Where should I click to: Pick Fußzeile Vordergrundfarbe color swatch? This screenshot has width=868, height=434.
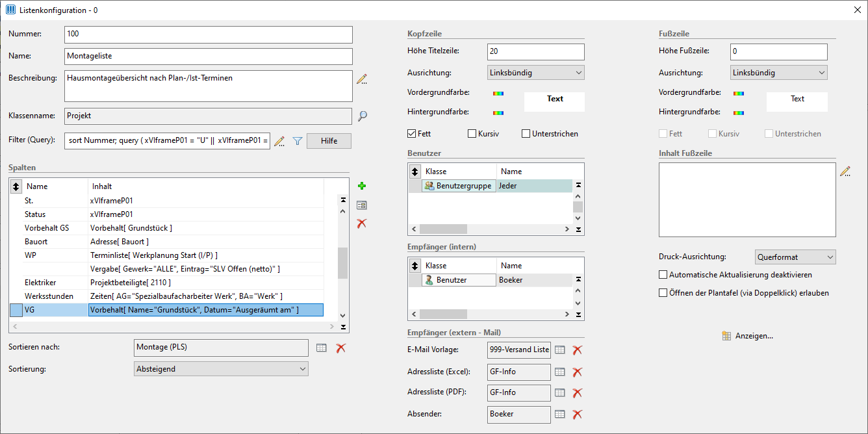tap(739, 93)
